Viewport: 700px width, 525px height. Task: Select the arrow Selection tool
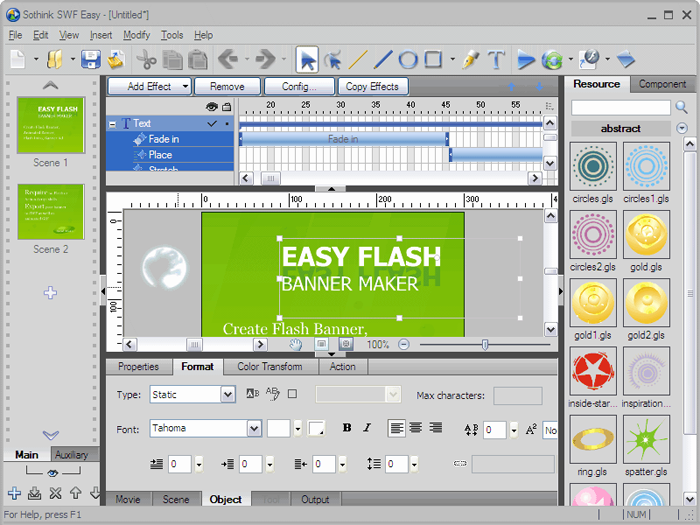(307, 59)
